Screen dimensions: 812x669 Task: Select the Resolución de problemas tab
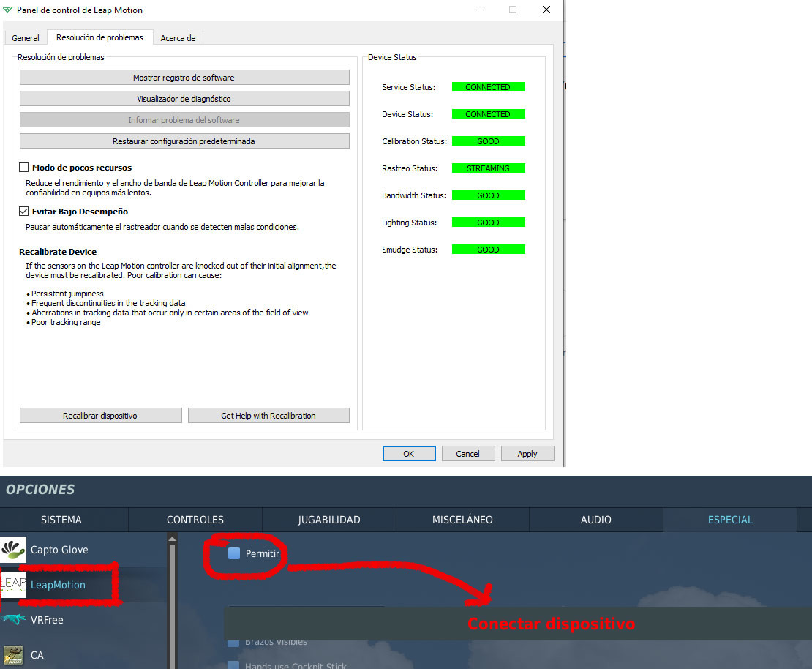99,37
